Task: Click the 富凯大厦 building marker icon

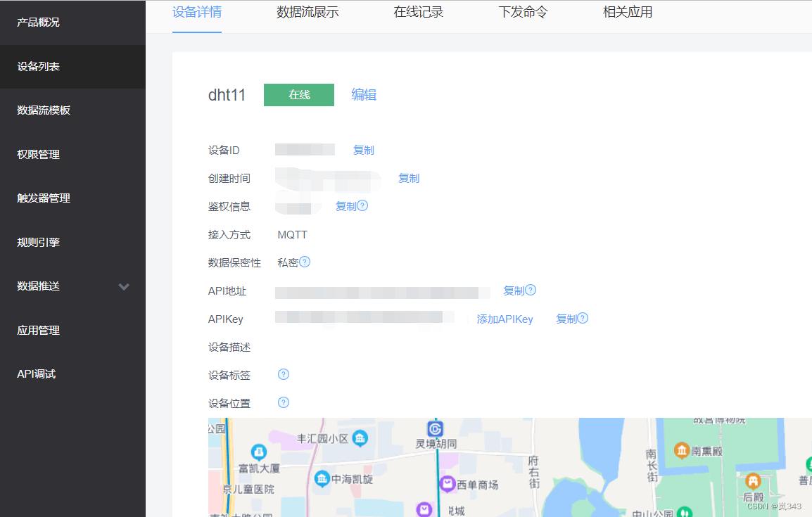Action: click(x=257, y=452)
